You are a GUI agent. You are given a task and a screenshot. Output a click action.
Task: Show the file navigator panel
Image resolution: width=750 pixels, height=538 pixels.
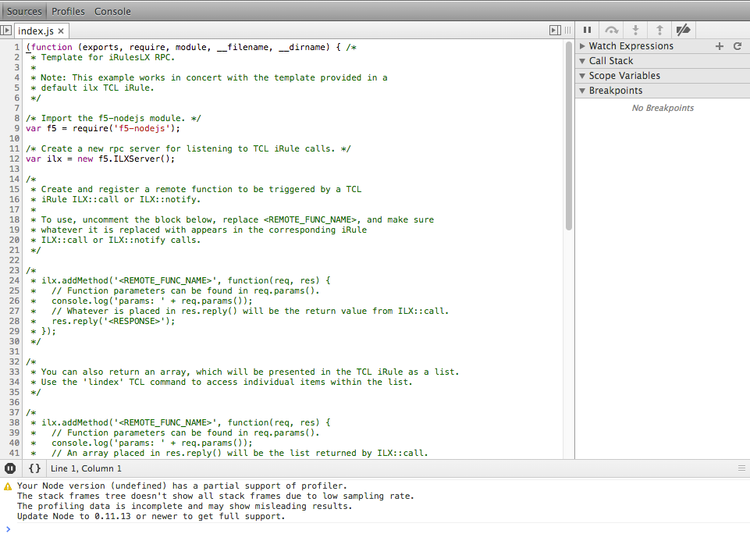7,31
